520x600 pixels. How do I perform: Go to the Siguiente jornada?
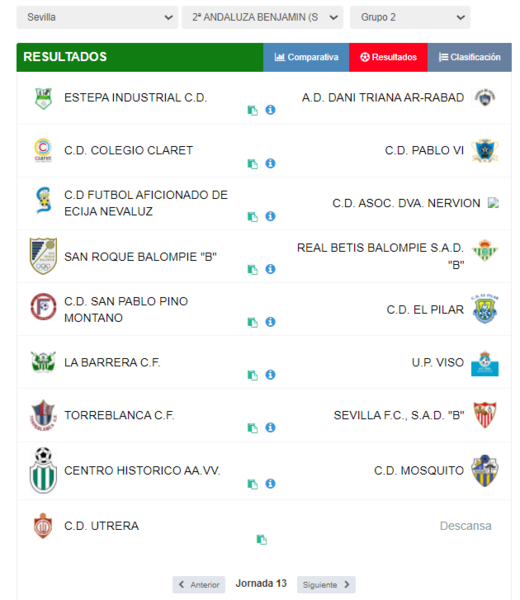[x=326, y=584]
